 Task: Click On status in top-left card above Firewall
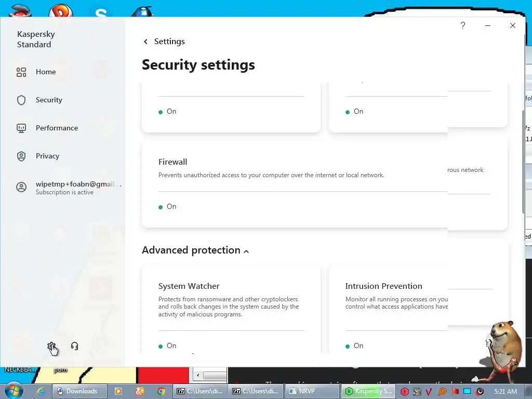(168, 112)
